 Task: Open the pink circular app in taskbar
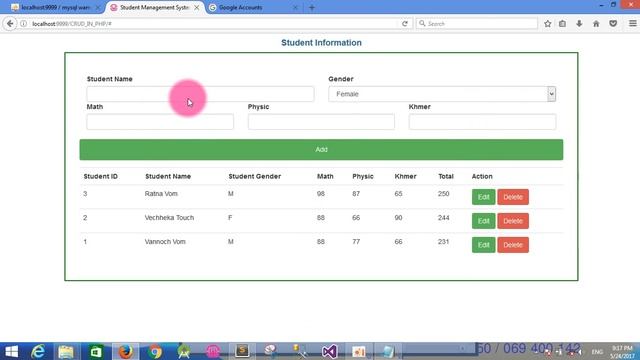[213, 351]
